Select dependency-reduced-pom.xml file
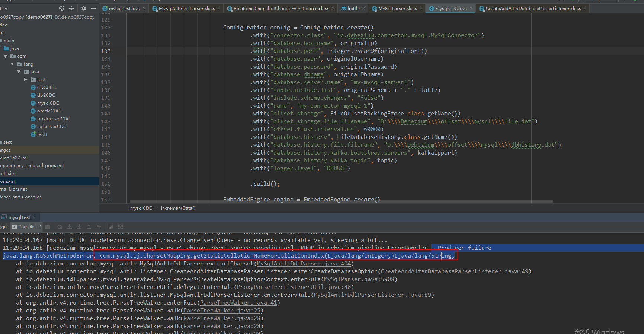Viewport: 644px width, 334px height. point(32,166)
